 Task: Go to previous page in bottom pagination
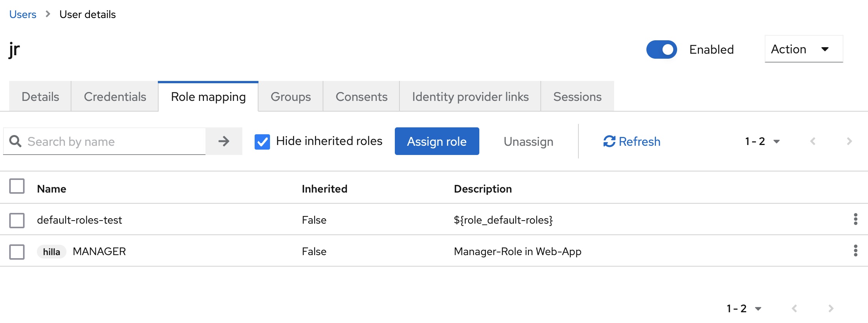tap(794, 308)
